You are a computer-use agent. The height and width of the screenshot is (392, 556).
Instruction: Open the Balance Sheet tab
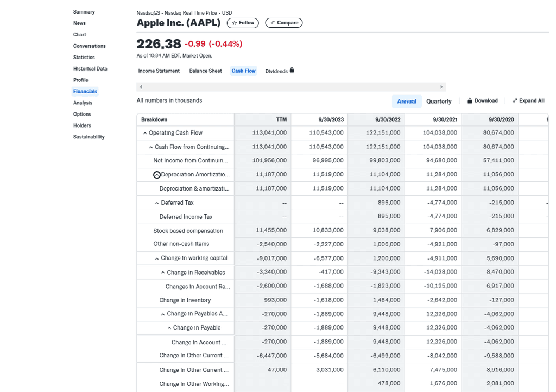(x=205, y=71)
